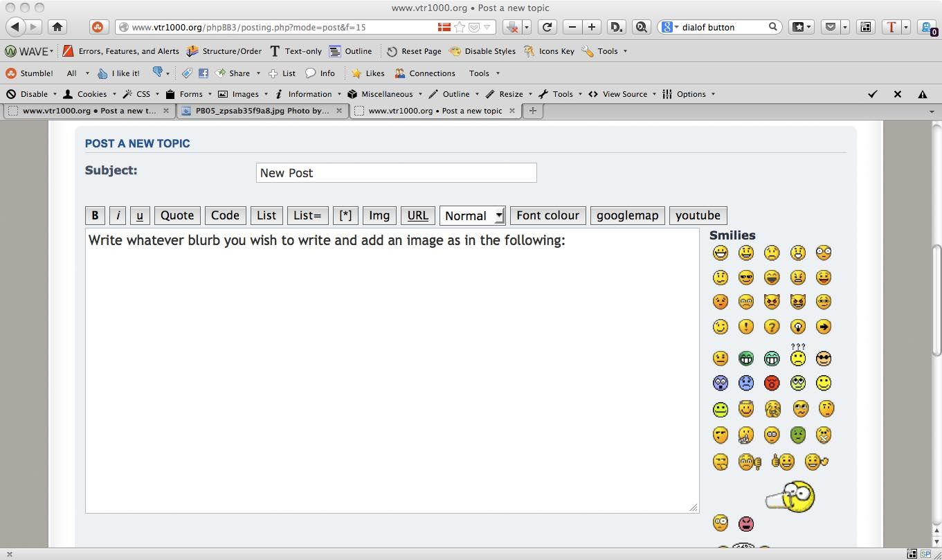
Task: Open WAVE Structure/Order view
Action: [x=224, y=51]
